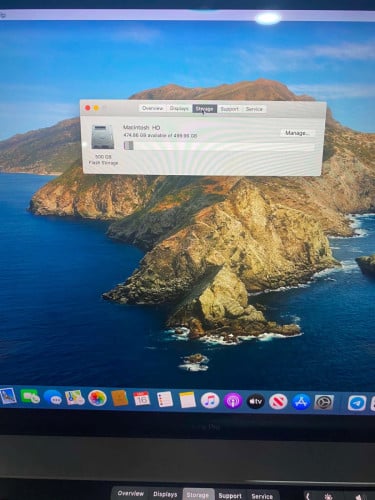Image resolution: width=375 pixels, height=500 pixels.
Task: Open News app in the Dock
Action: pyautogui.click(x=278, y=402)
